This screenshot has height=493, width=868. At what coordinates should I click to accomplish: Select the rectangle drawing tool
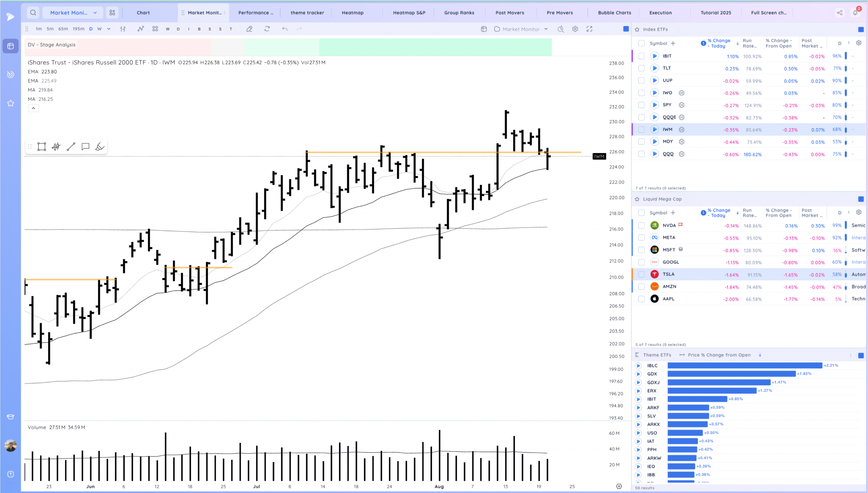[x=42, y=147]
